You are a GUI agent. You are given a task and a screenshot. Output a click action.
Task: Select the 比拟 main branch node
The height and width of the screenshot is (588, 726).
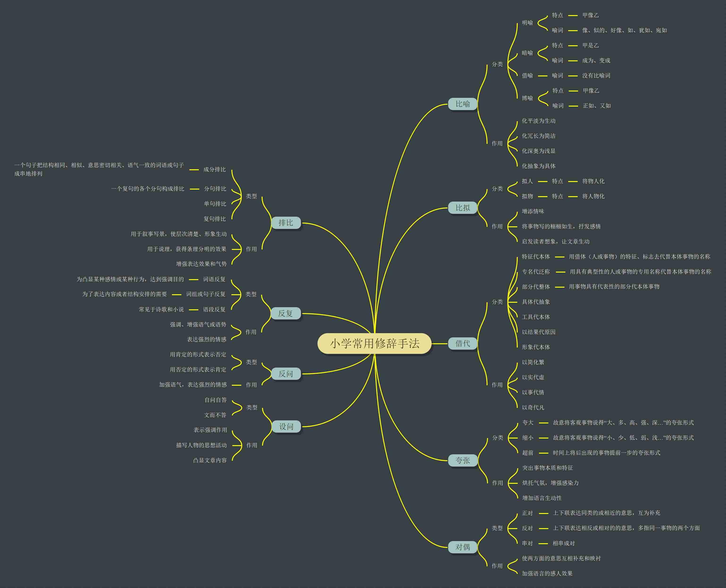tap(463, 208)
